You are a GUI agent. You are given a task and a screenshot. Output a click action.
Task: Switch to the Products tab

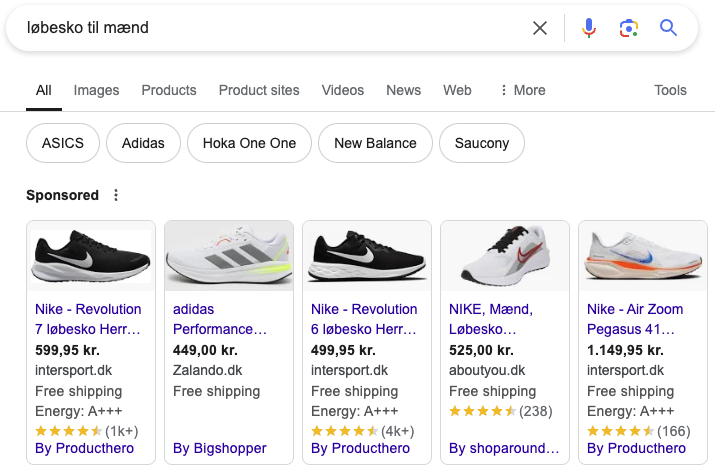pyautogui.click(x=169, y=90)
